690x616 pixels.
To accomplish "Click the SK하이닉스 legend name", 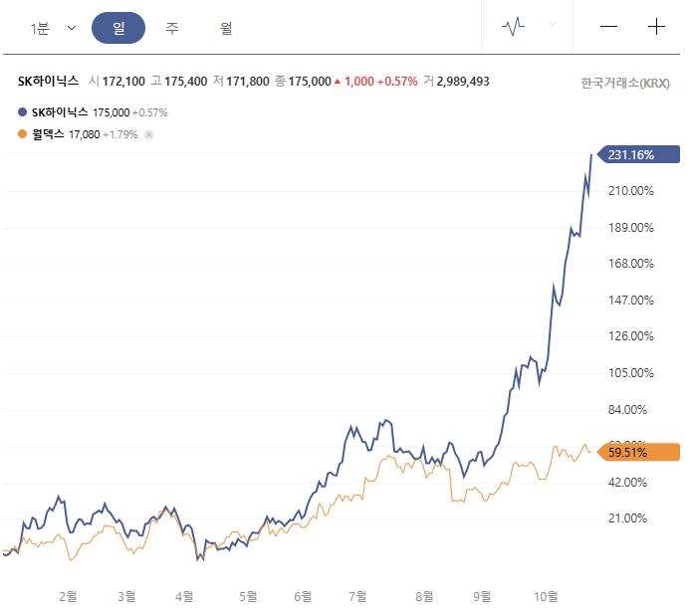I will click(60, 113).
